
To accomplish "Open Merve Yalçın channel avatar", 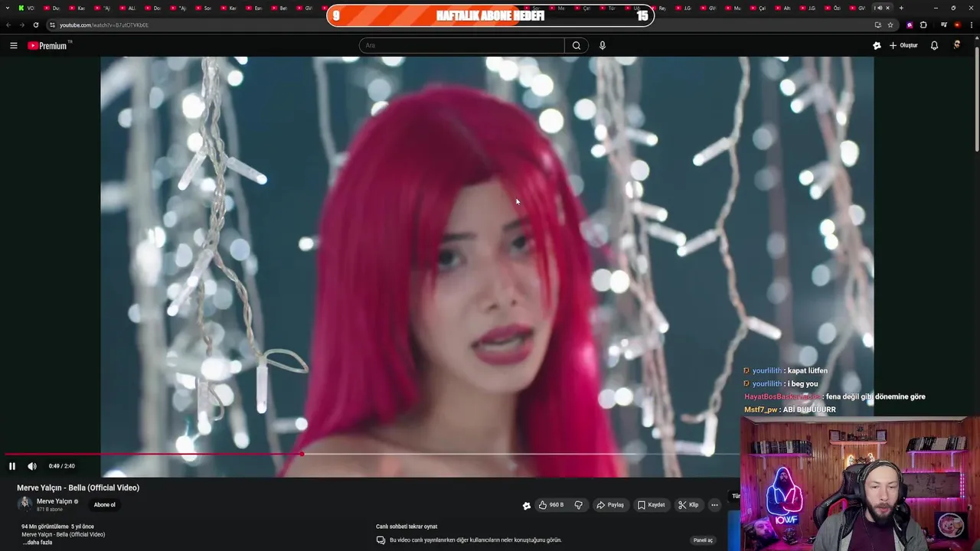I will [25, 504].
